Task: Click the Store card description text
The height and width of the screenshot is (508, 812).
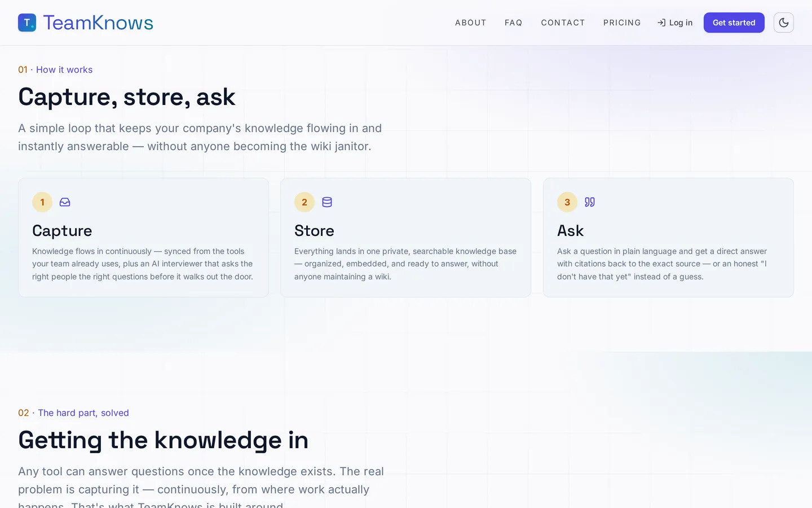Action: pos(405,264)
